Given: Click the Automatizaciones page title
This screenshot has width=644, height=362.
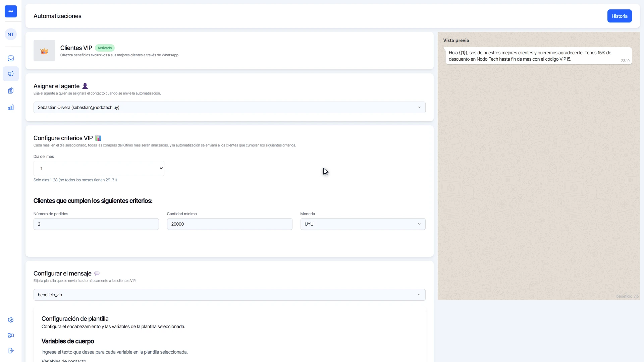Looking at the screenshot, I should 57,16.
